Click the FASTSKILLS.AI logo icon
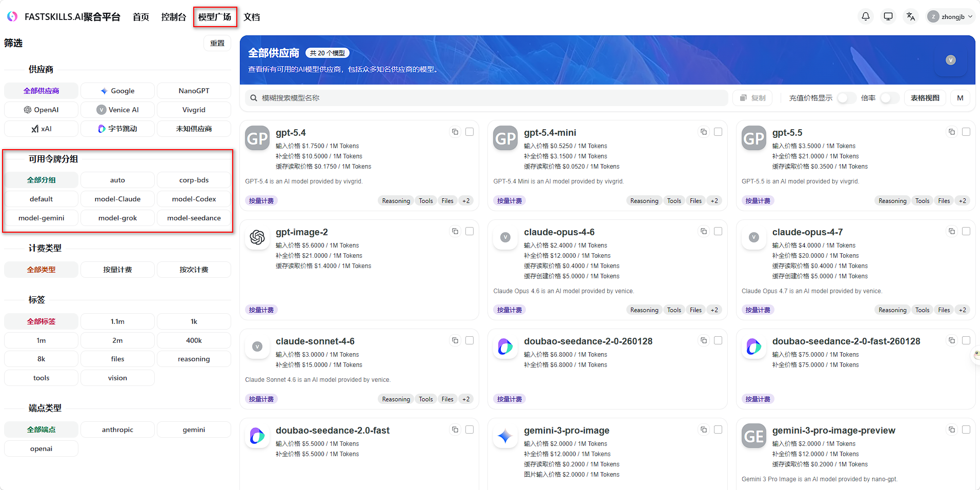Viewport: 980px width, 490px height. (12, 16)
